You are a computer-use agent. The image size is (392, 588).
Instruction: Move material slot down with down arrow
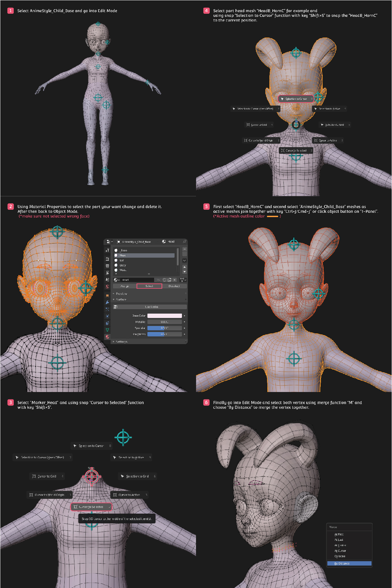(x=185, y=272)
